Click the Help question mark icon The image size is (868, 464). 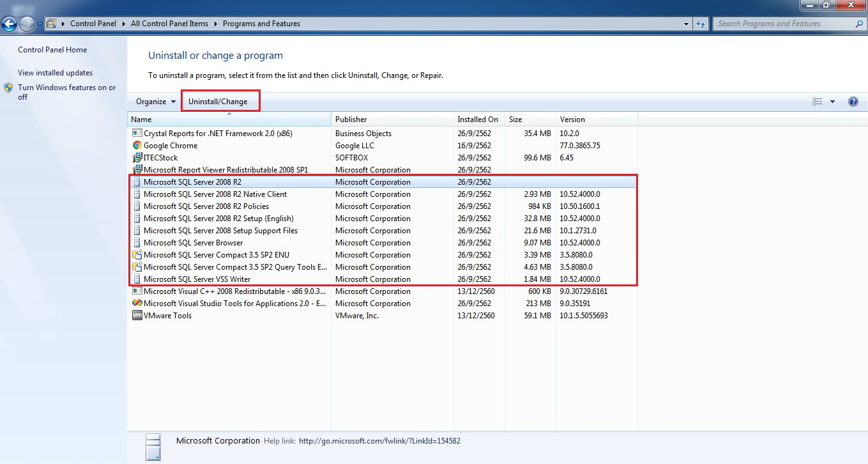tap(853, 102)
